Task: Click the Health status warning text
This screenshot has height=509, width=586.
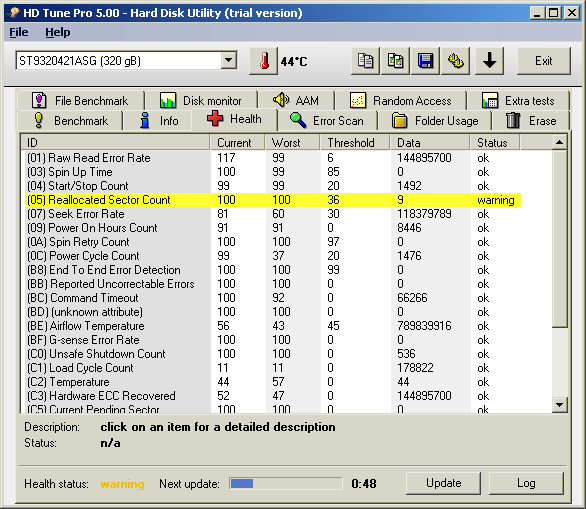Action: (x=122, y=484)
